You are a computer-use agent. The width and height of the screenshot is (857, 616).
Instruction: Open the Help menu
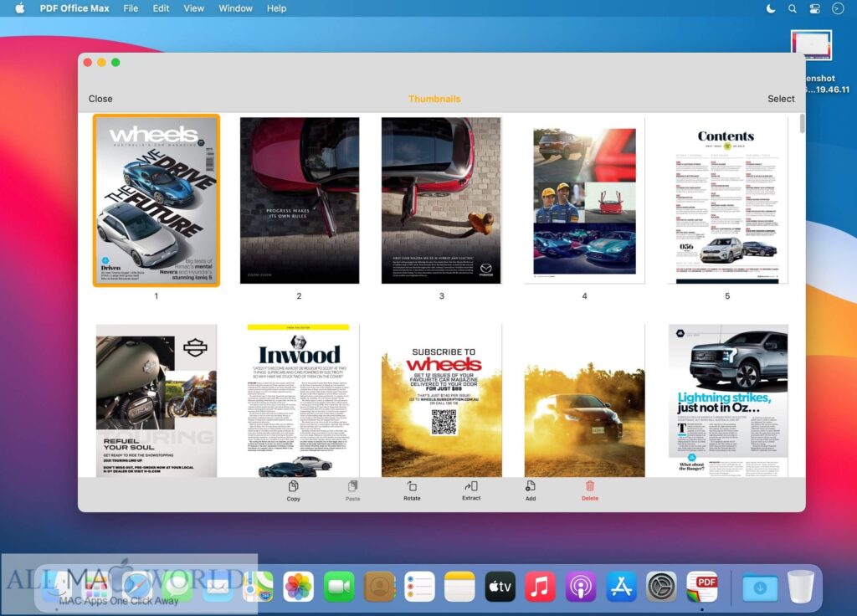tap(276, 8)
